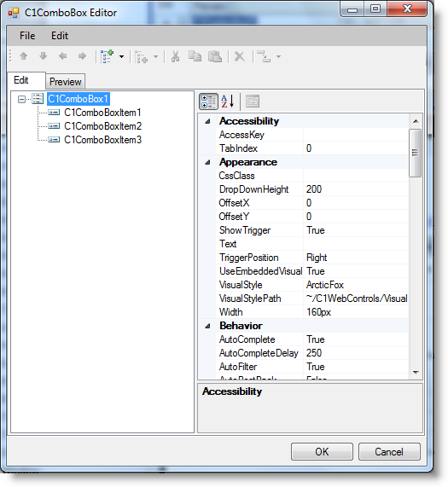Collapse the Accessibility property category

tap(208, 121)
